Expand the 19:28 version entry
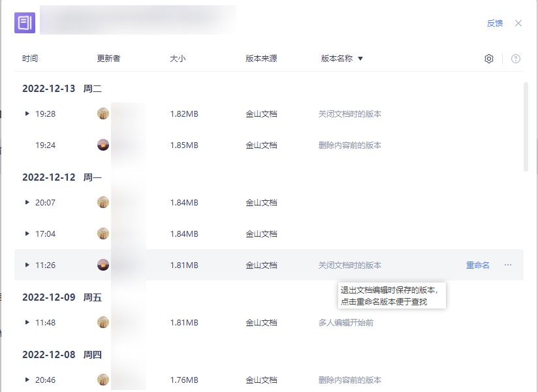This screenshot has width=538, height=392. [27, 113]
